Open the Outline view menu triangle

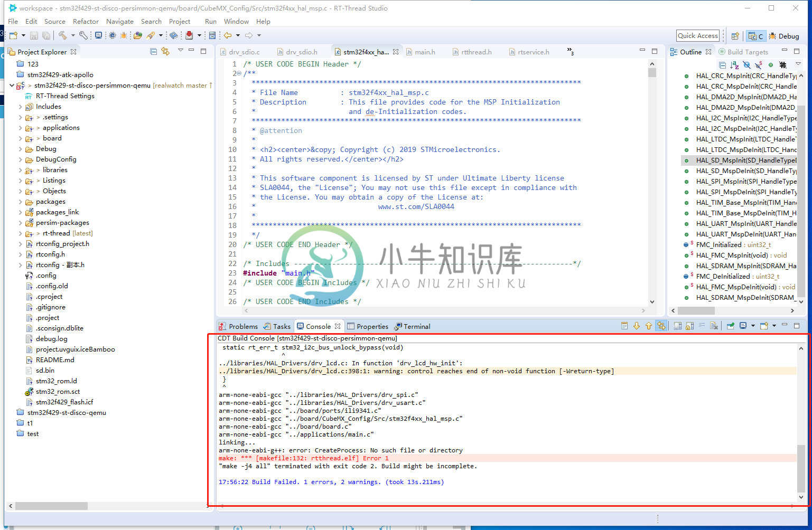point(798,64)
